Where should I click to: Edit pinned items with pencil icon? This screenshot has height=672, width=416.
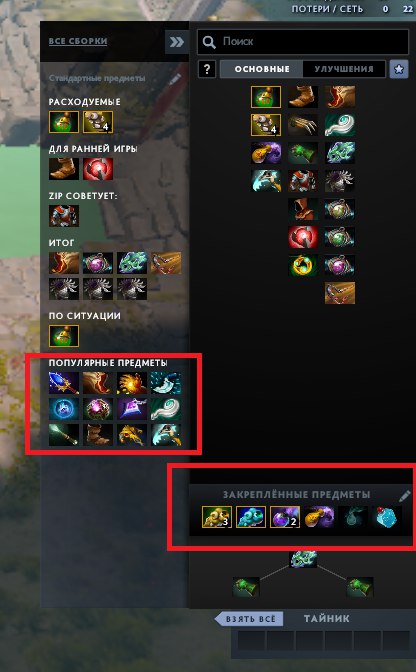[404, 496]
